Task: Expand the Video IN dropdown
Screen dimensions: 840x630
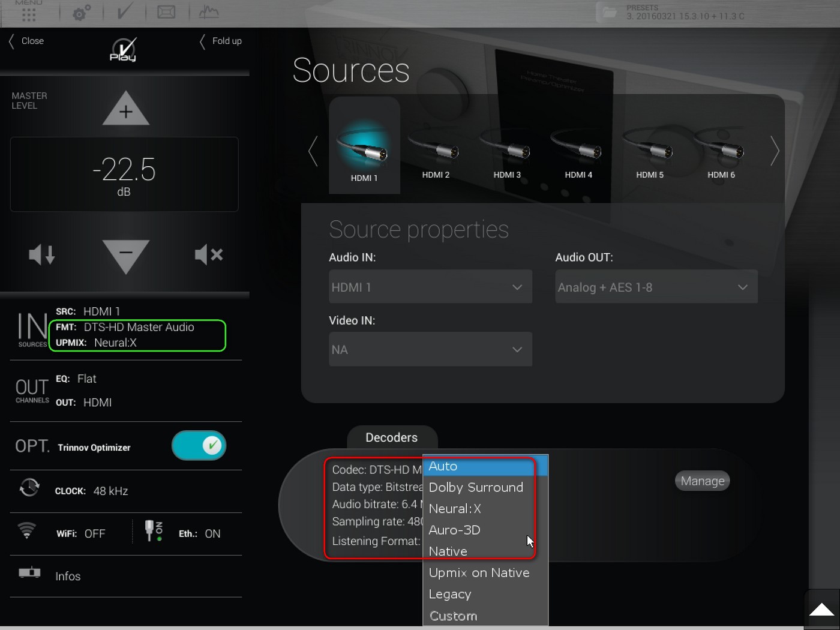Action: pos(430,349)
